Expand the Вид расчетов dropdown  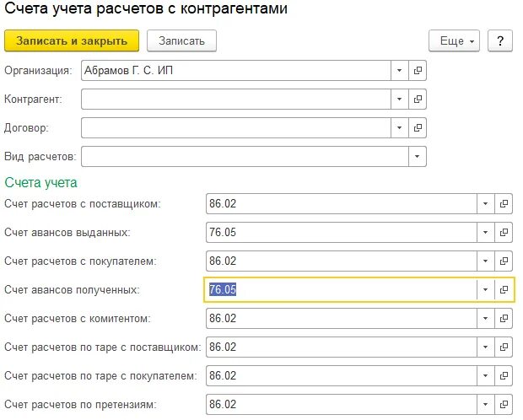418,157
